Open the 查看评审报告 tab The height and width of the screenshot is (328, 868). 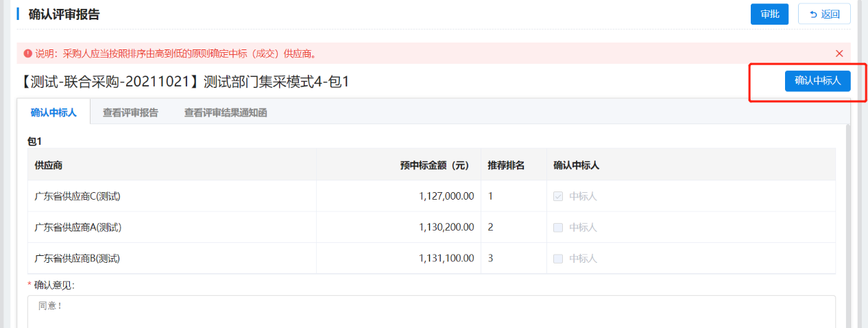click(x=130, y=113)
